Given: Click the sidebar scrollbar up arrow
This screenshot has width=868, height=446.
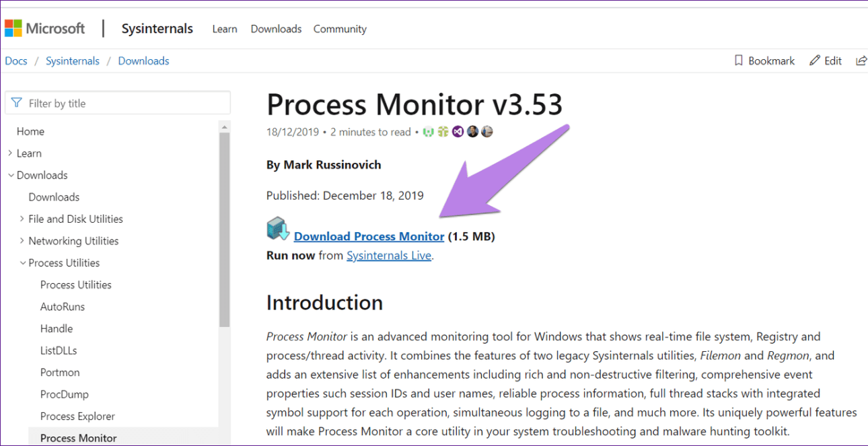Looking at the screenshot, I should coord(225,126).
